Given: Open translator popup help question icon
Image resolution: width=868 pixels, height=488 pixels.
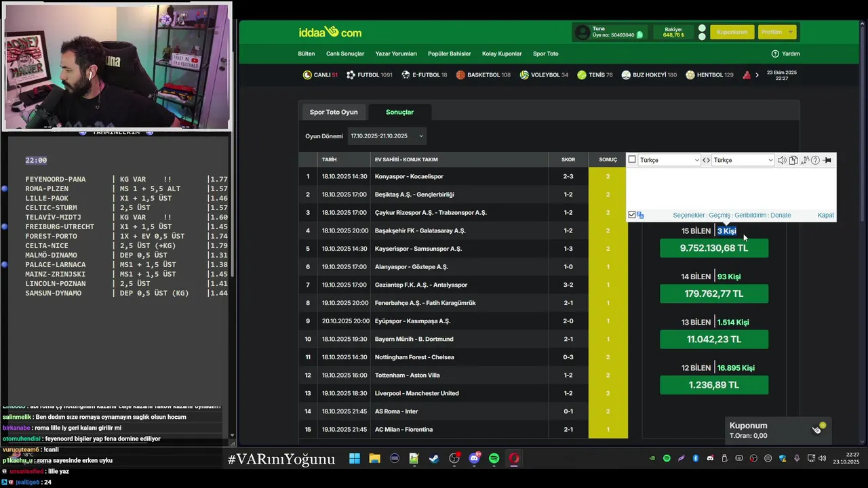Looking at the screenshot, I should point(815,160).
